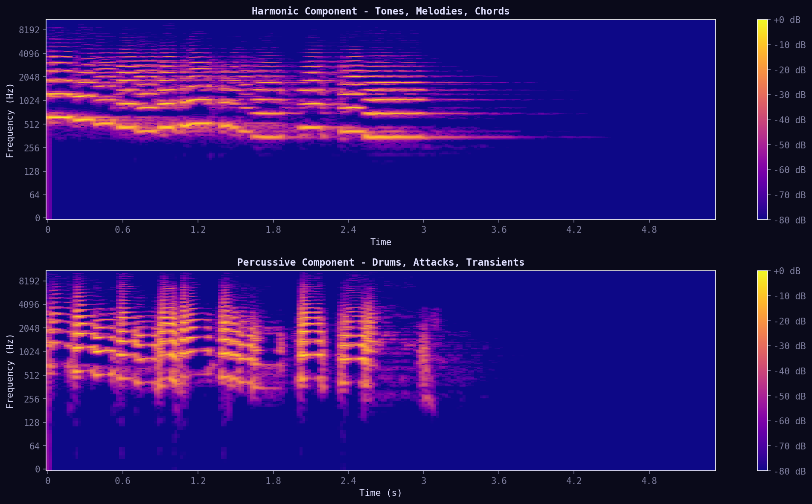Click the 1024 tick on percussive plot
Screen dimensions: 812x504
(x=29, y=352)
